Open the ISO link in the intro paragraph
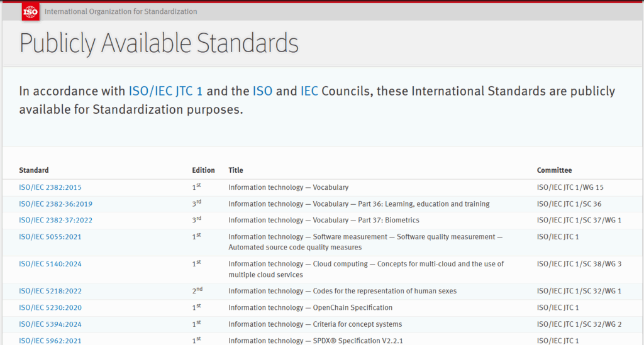The width and height of the screenshot is (644, 345). 262,91
